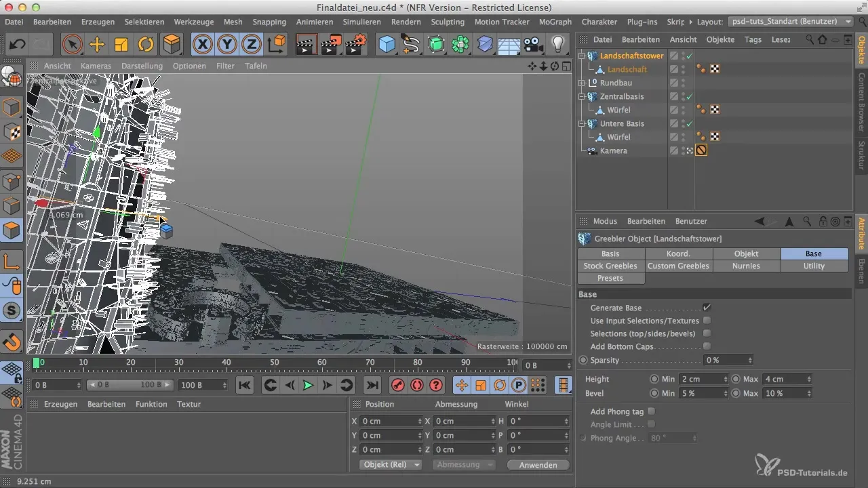Open the render settings
This screenshot has width=868, height=488.
(355, 45)
